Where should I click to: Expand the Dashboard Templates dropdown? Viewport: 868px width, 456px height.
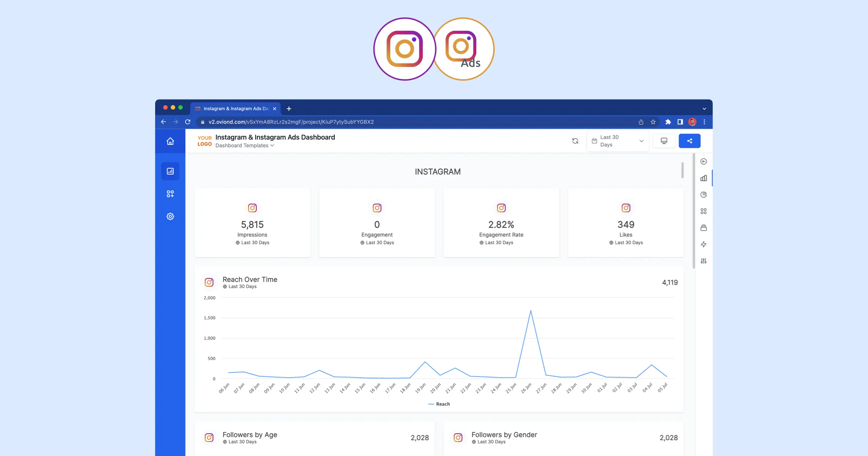tap(245, 145)
